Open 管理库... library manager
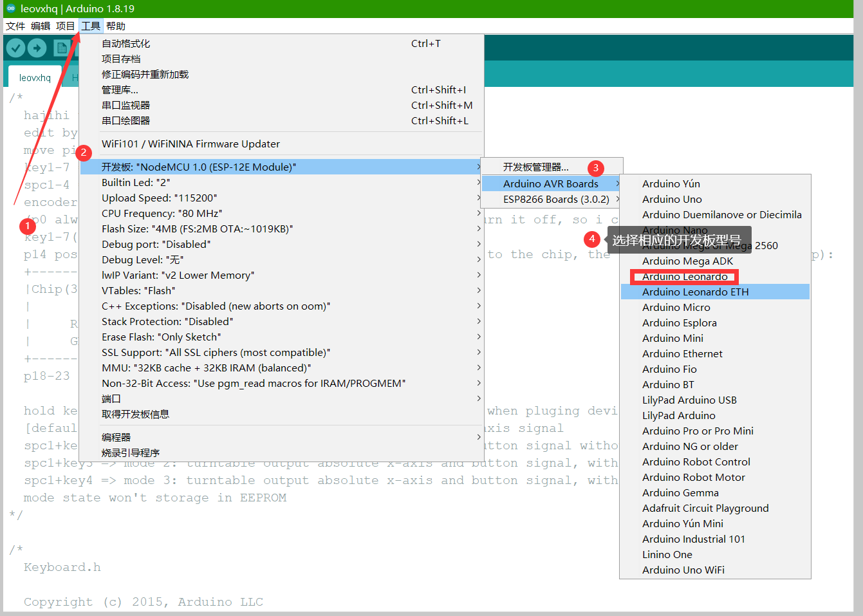The image size is (863, 616). point(282,90)
